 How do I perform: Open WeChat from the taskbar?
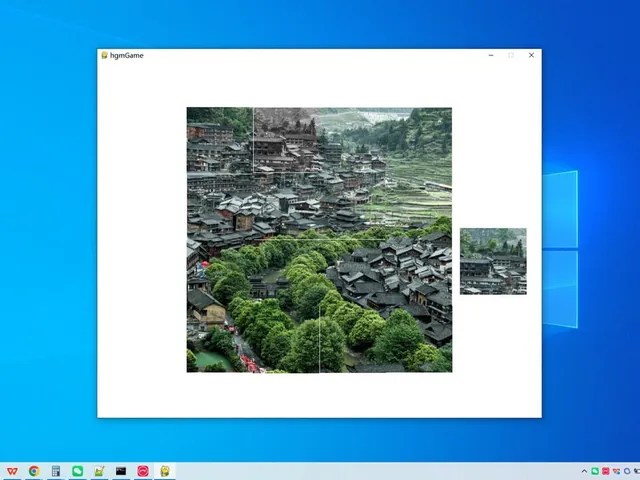click(78, 471)
